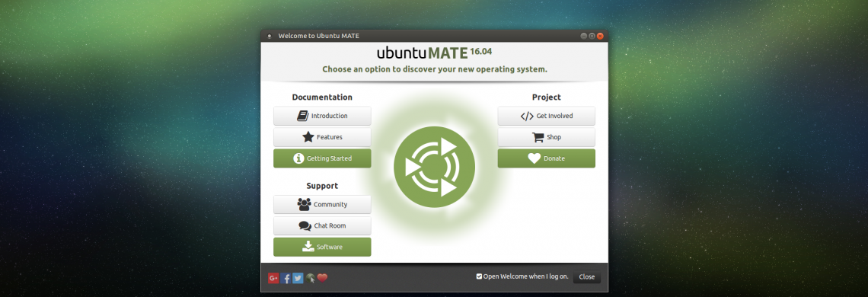This screenshot has width=868, height=297.
Task: Minimize the Welcome to Ubuntu MATE window
Action: (x=583, y=36)
